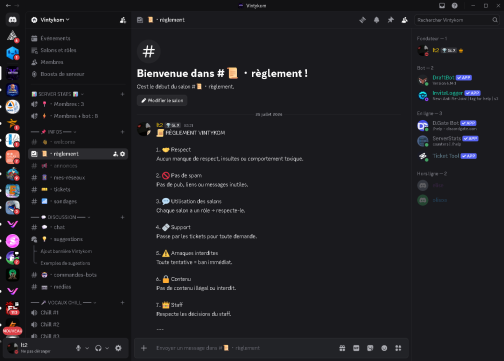
Task: Open triangle server icon below home
Action: click(x=13, y=36)
